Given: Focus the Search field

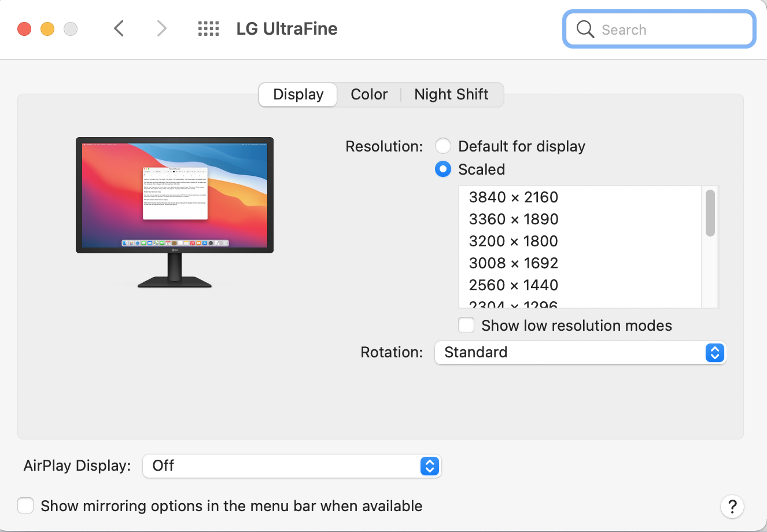Looking at the screenshot, I should coord(659,29).
